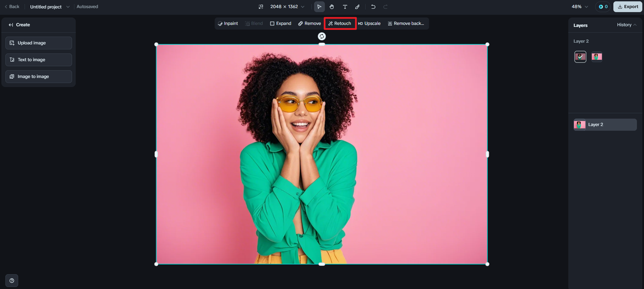Open the Untitled project name dropdown
This screenshot has height=289, width=644.
(50, 7)
